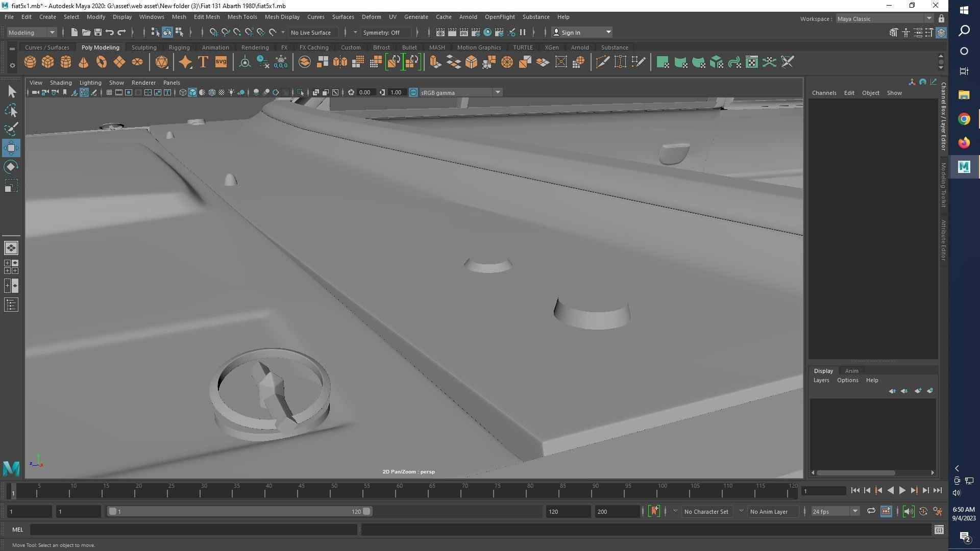Create a polygon sphere from the shelf
The image size is (980, 551).
30,62
